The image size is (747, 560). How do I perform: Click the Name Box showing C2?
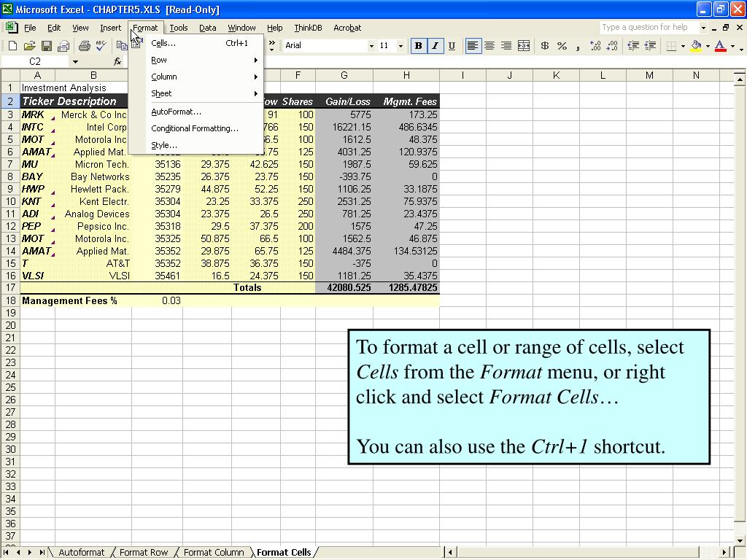(36, 61)
